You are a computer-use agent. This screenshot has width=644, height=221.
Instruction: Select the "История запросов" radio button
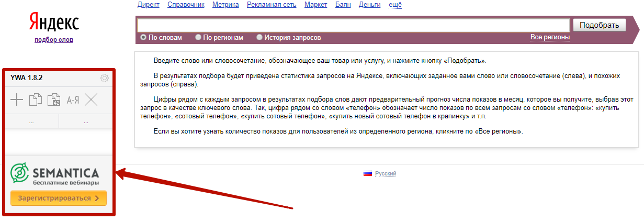[x=259, y=38]
